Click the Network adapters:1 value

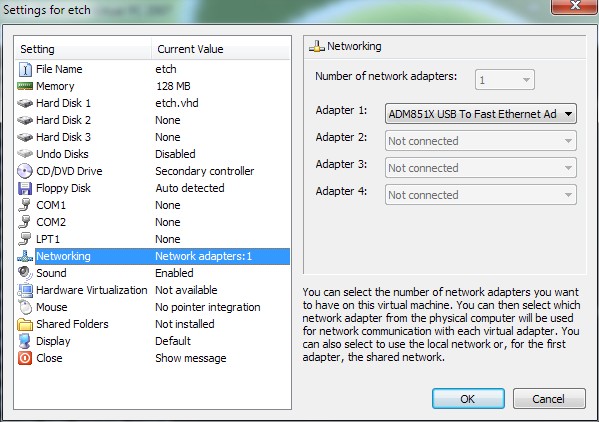[x=204, y=256]
